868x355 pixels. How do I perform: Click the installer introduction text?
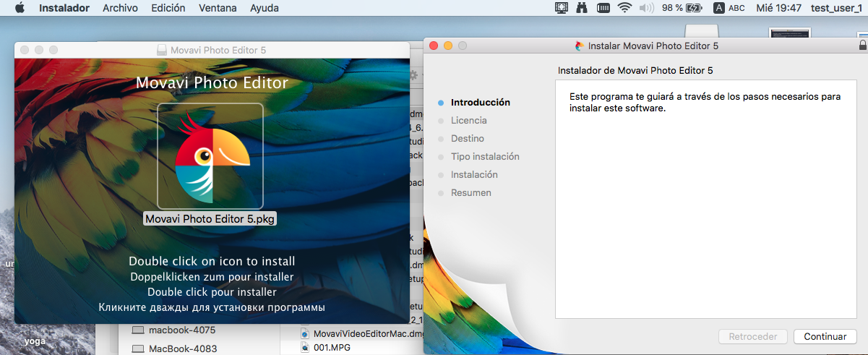click(705, 102)
